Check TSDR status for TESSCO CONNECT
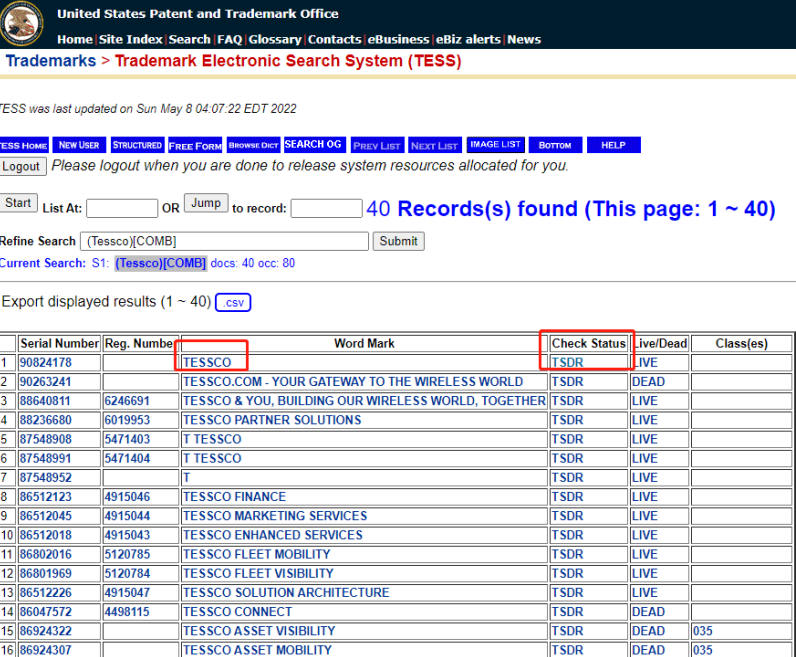 tap(568, 612)
